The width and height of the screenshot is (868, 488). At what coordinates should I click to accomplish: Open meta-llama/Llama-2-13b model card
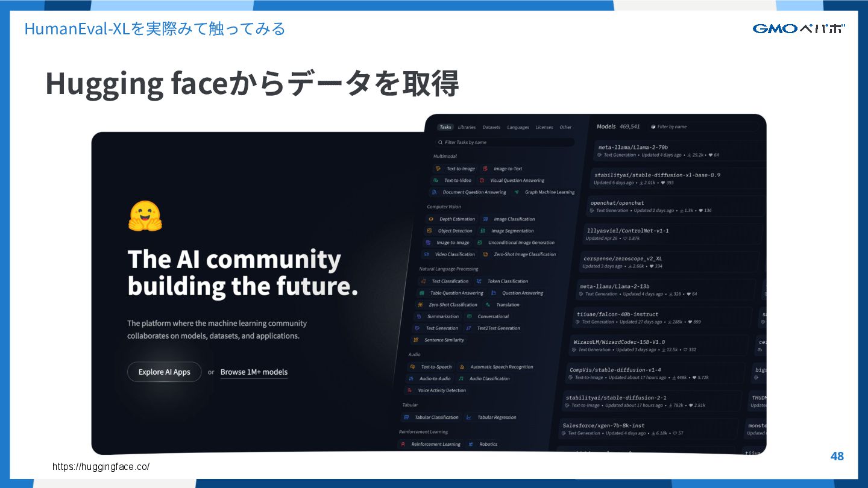click(x=665, y=290)
